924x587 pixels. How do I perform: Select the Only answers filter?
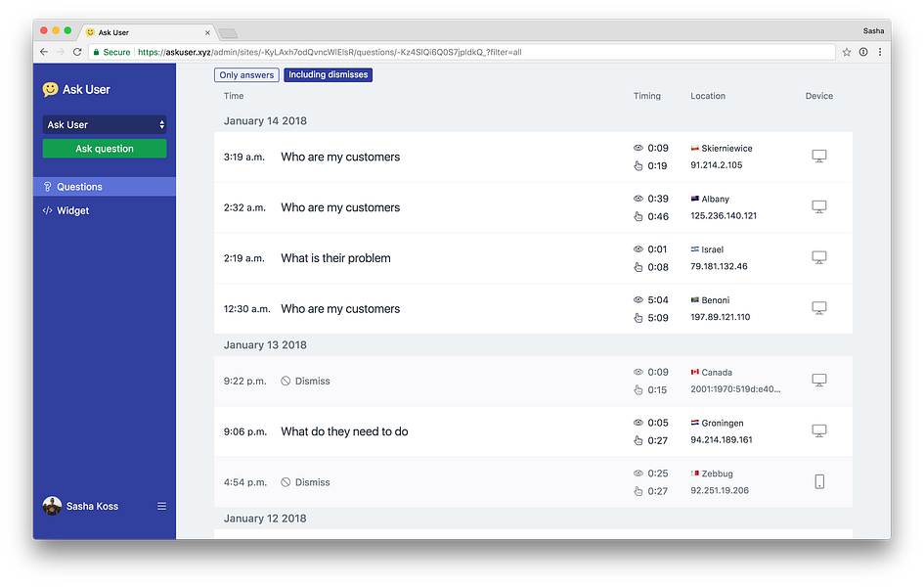coord(246,75)
